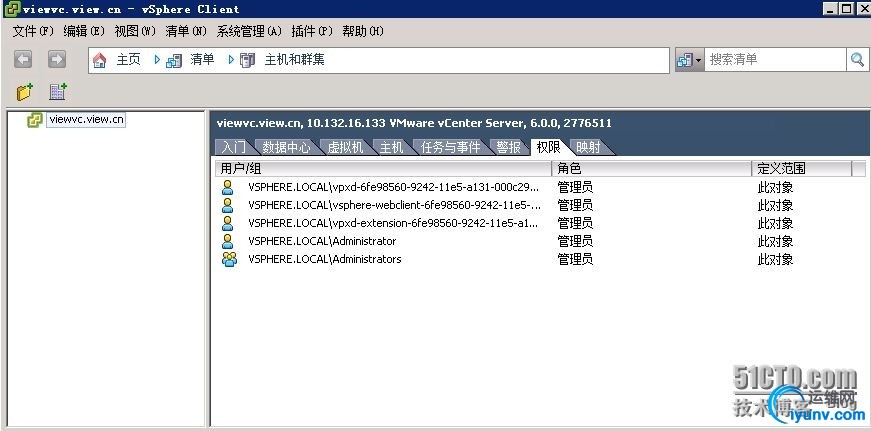Switch to the 任务与事件 tab

click(x=450, y=147)
